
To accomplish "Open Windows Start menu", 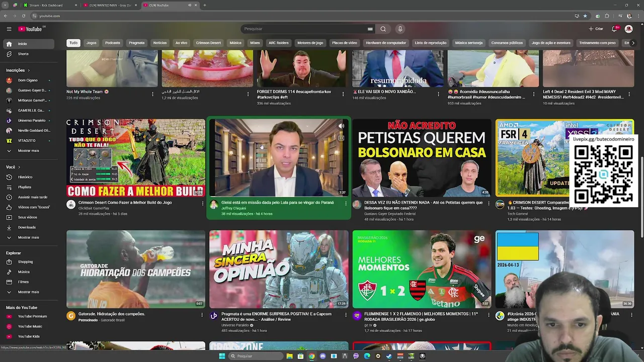I will click(x=222, y=356).
